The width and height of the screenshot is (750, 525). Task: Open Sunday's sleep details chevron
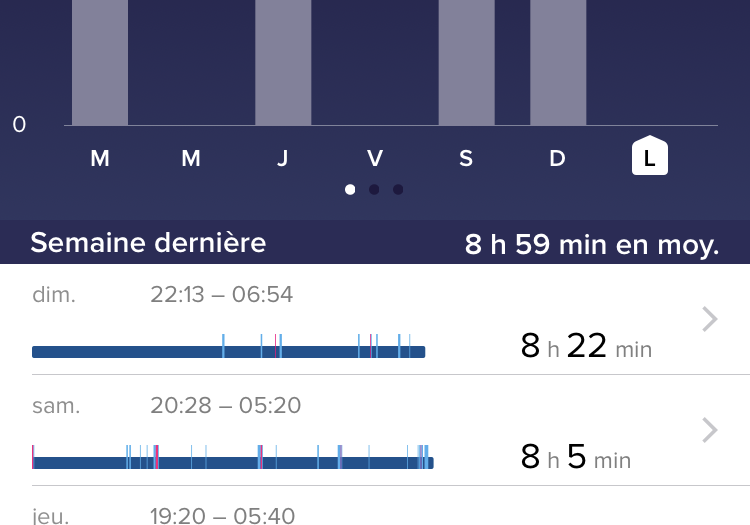709,319
